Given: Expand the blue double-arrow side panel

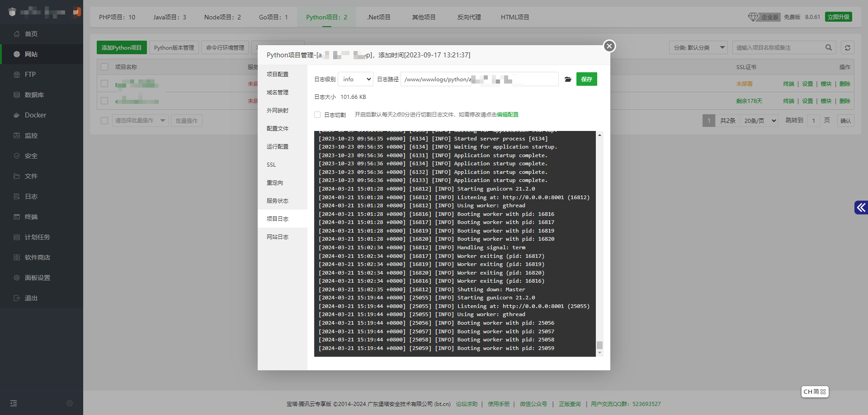Looking at the screenshot, I should coord(861,207).
